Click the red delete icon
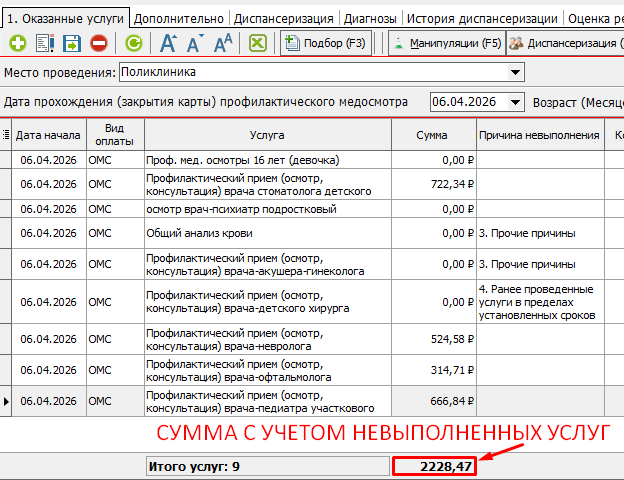The image size is (624, 480). pyautogui.click(x=98, y=43)
